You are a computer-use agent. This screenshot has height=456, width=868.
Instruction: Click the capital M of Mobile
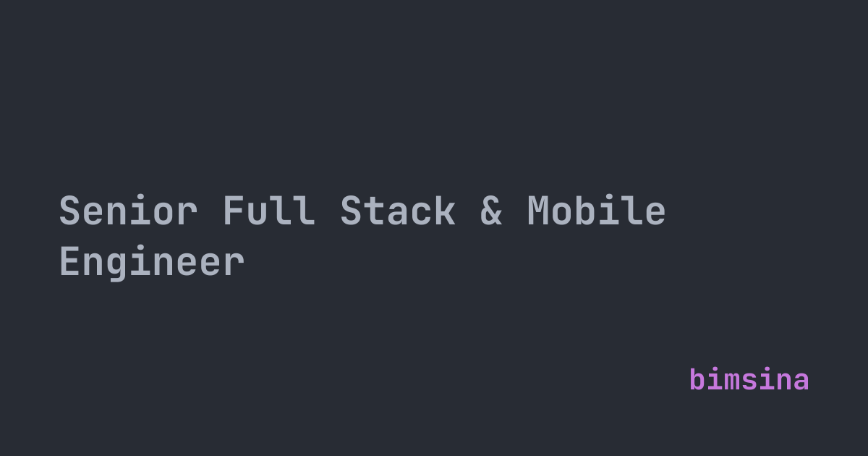(538, 211)
